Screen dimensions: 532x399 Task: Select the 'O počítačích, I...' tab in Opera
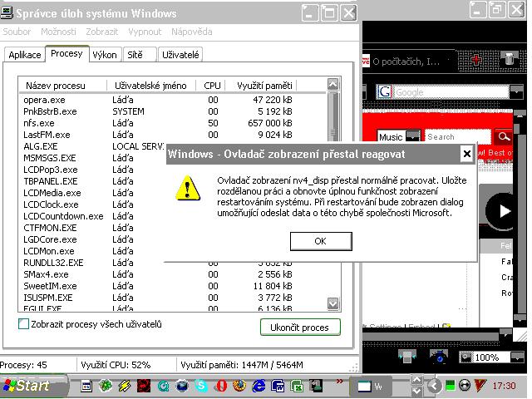coord(407,62)
